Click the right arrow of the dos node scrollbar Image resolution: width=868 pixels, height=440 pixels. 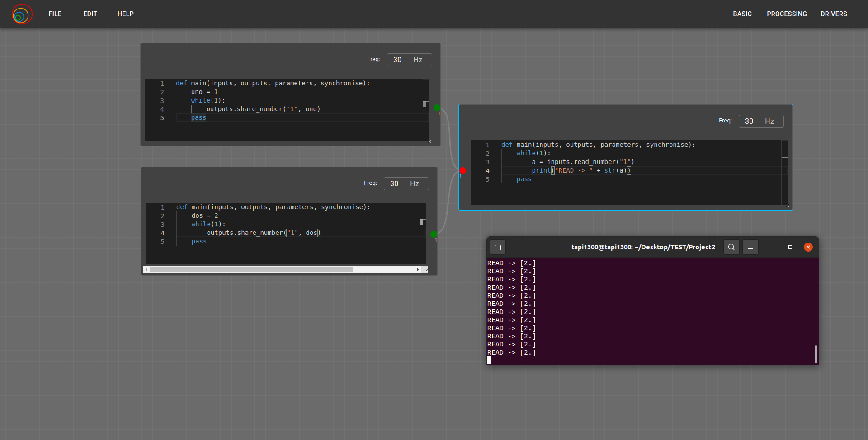click(418, 269)
